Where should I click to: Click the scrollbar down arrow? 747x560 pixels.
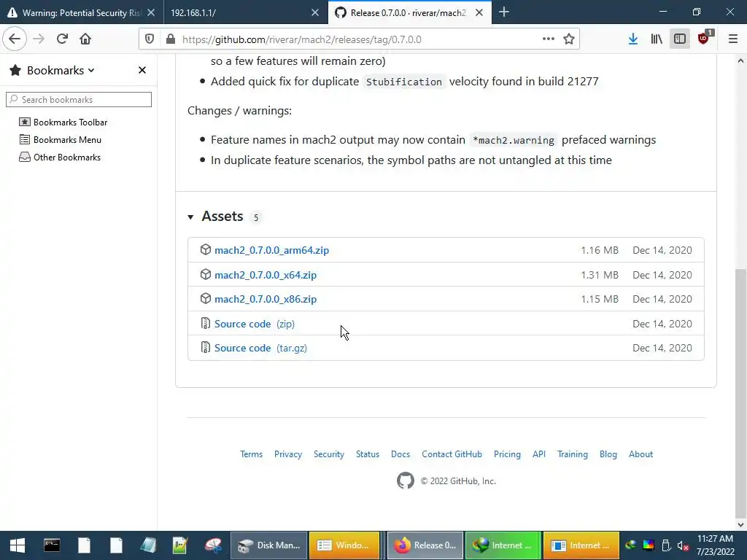(x=741, y=525)
